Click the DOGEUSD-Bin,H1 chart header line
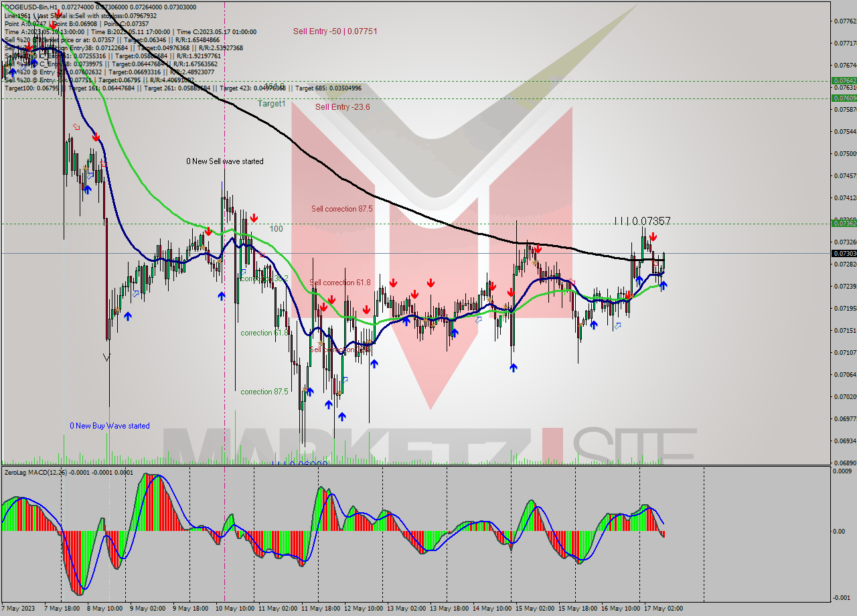This screenshot has width=857, height=616. tap(100, 7)
